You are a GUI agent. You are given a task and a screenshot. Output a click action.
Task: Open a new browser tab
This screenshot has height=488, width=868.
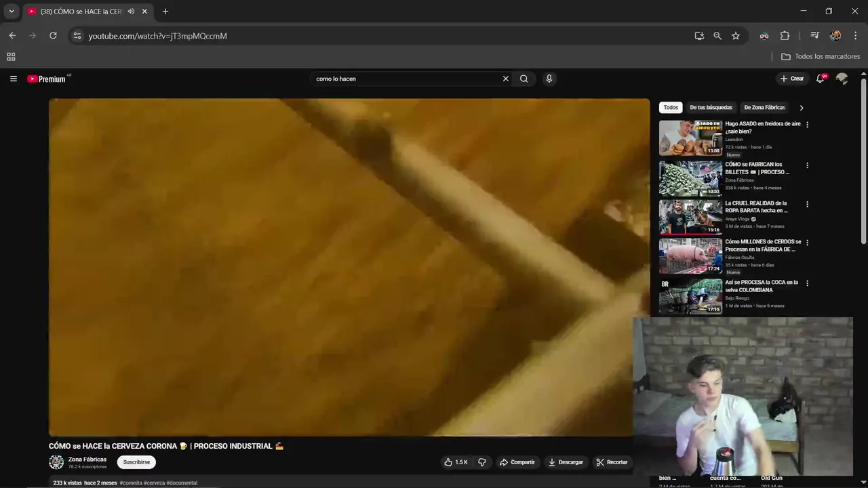pyautogui.click(x=165, y=12)
